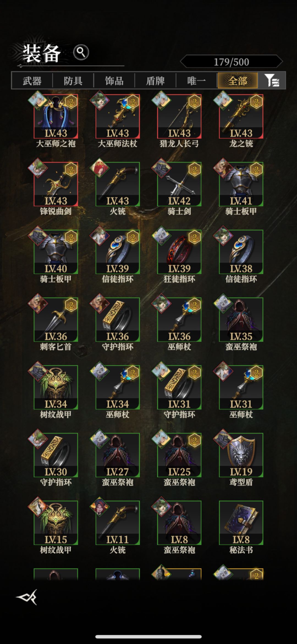Viewport: 297px width, 644px height.
Task: Open the LV.42 骑士剑 item thumbnail
Action: tap(179, 184)
